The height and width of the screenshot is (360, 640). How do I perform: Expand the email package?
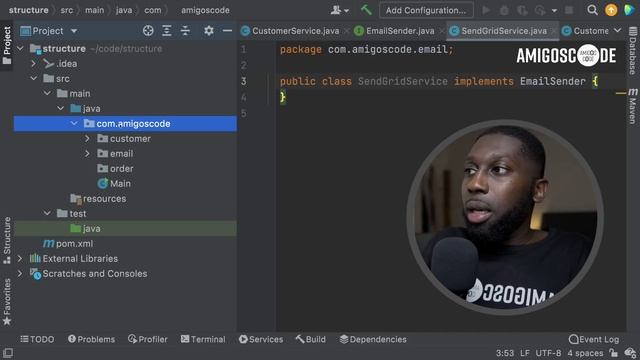87,153
